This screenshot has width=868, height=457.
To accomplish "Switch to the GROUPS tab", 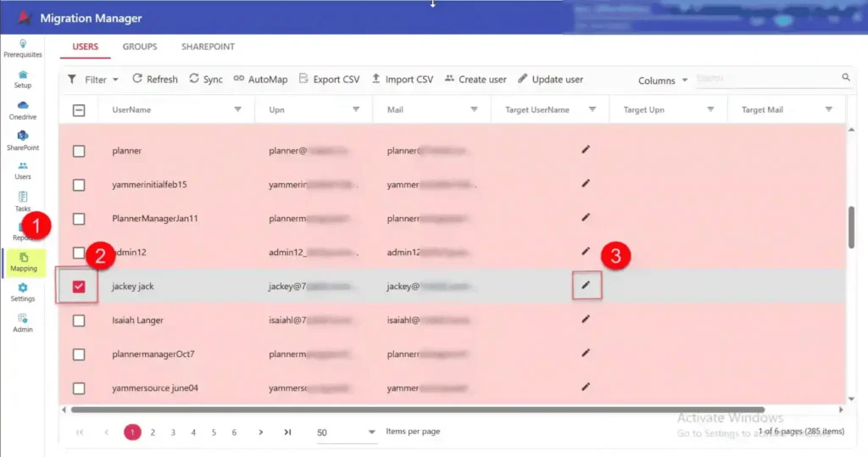I will point(140,47).
